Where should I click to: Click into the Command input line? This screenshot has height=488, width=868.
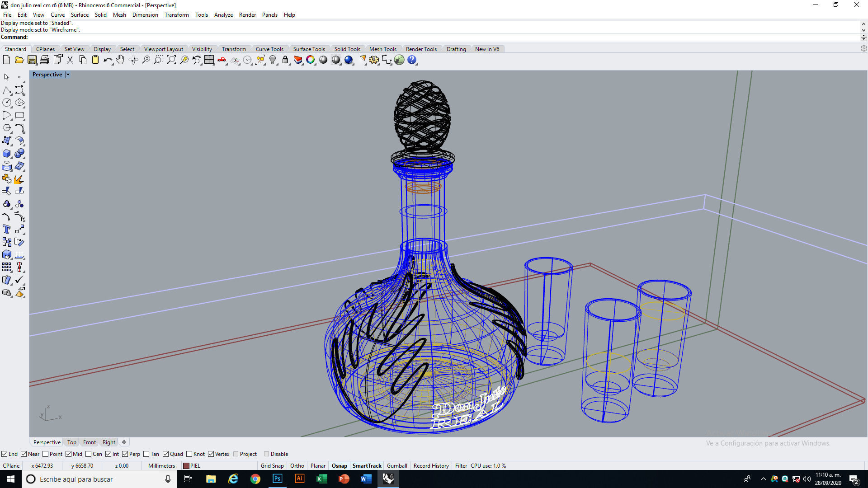(x=443, y=37)
